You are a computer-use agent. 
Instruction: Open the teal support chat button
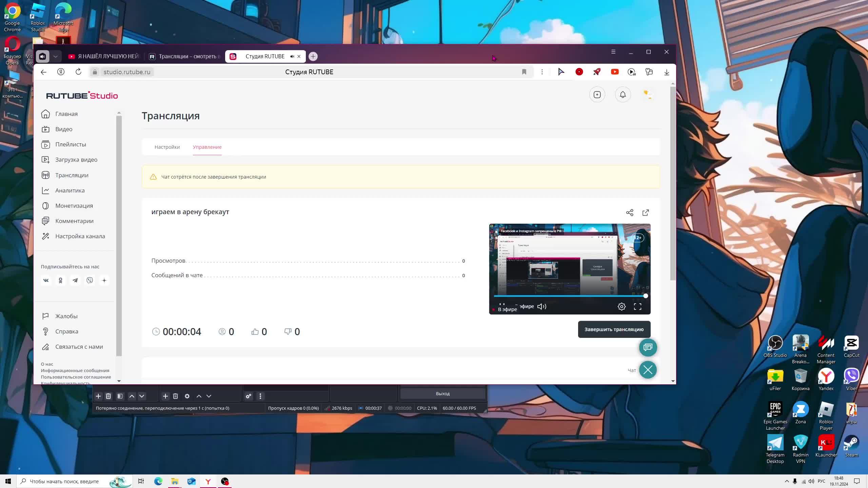click(x=648, y=347)
